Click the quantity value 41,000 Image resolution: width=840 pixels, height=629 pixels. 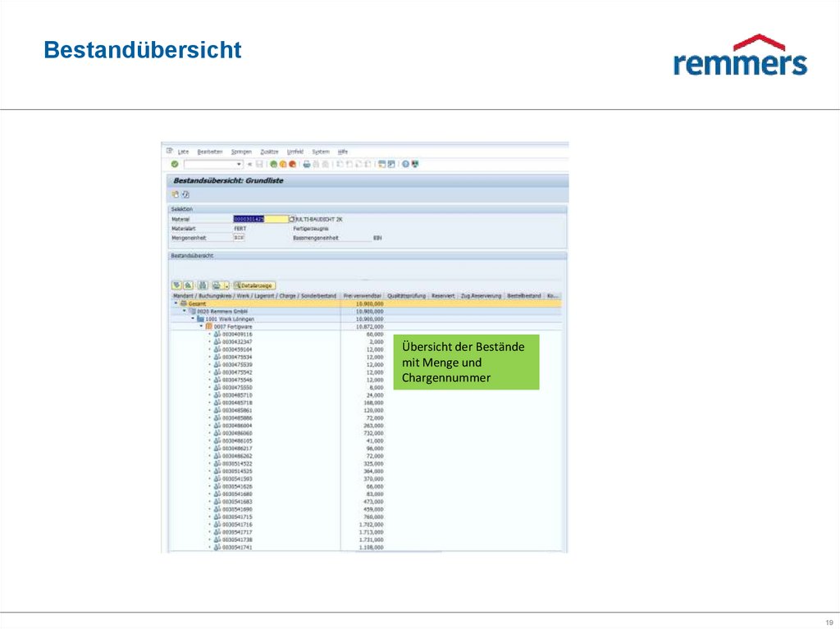pos(375,440)
